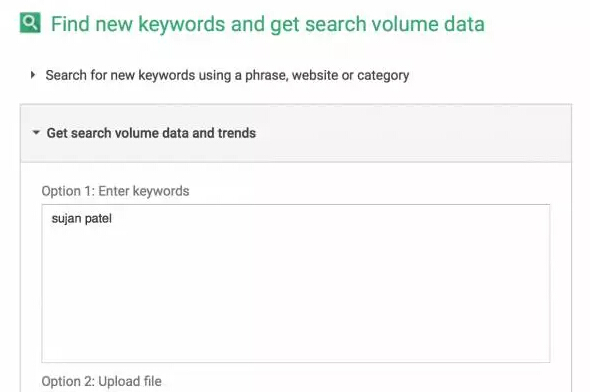Click 'Upload file' text under Option 2

click(x=130, y=381)
